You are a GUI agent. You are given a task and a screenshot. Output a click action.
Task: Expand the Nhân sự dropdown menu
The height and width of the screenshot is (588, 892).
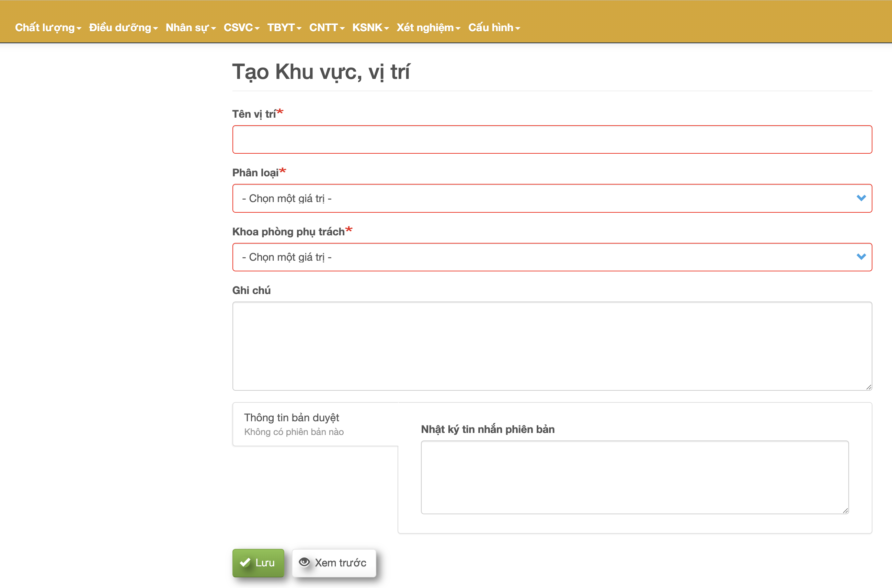coord(190,28)
